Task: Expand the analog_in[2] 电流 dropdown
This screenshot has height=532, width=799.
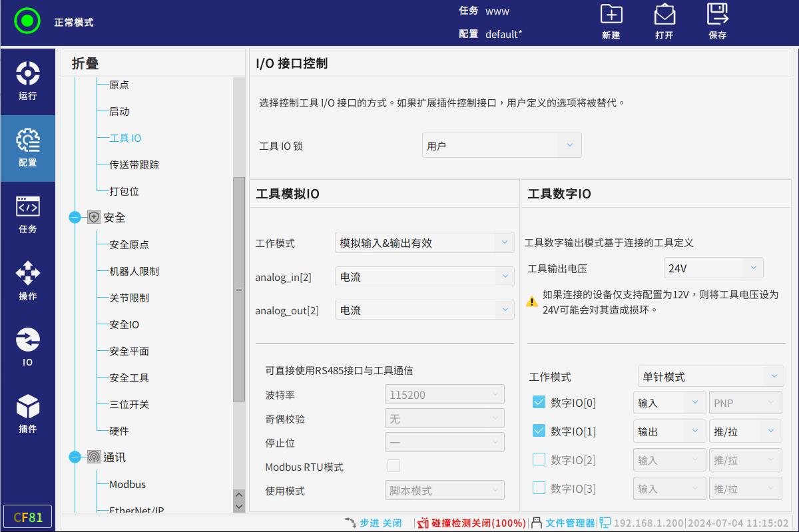Action: 424,277
